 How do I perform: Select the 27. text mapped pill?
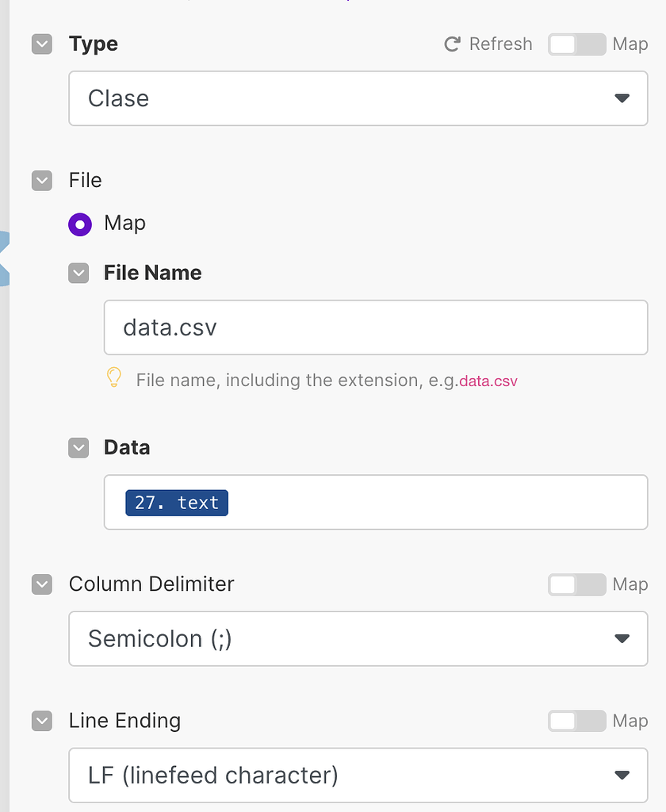(177, 503)
